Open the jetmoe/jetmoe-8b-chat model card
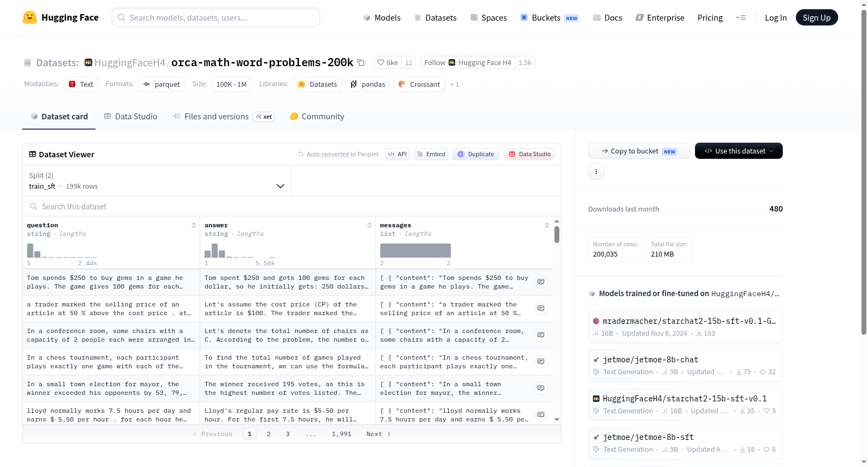Viewport: 868px width, 467px height. click(x=685, y=365)
